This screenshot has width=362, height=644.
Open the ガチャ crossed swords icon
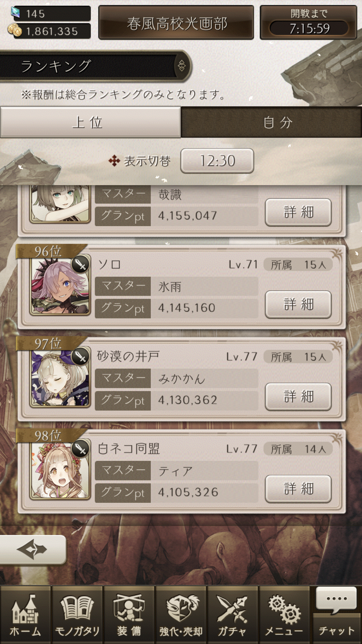(232, 615)
